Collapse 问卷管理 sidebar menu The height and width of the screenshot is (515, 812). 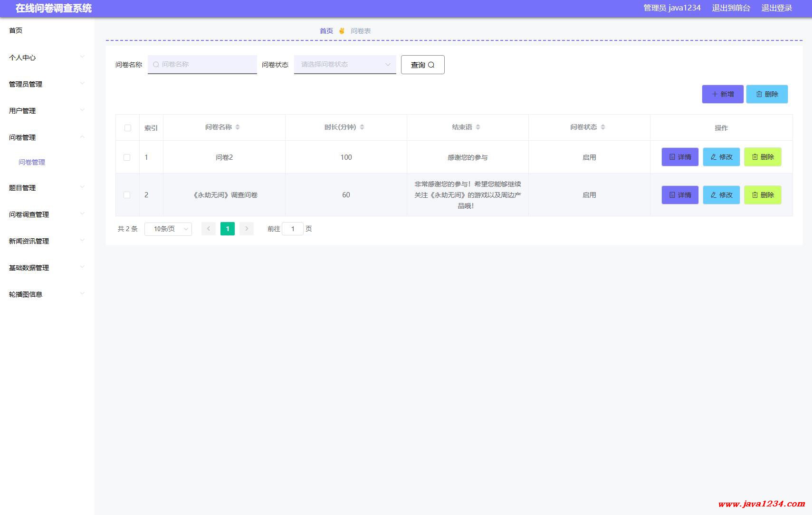47,137
